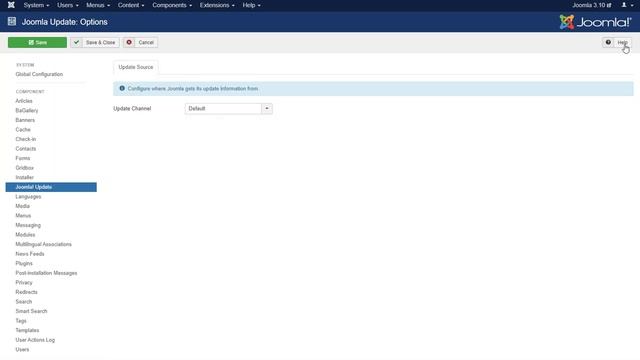Select Plugins in the sidebar
The image size is (640, 360).
24,263
